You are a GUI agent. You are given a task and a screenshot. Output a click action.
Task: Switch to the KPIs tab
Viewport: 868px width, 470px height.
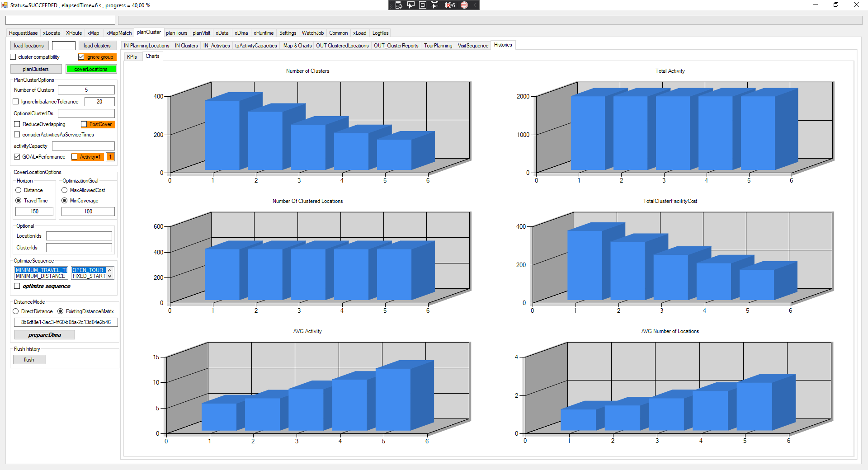point(132,56)
